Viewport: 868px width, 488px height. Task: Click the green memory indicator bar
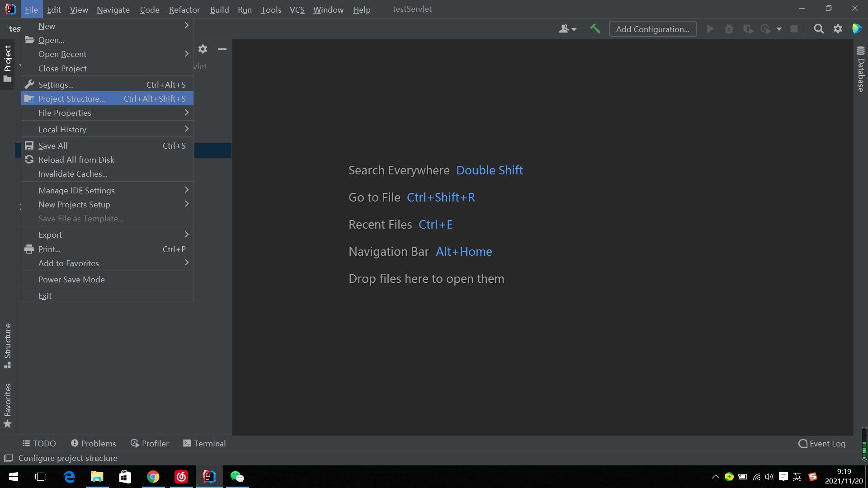864,444
